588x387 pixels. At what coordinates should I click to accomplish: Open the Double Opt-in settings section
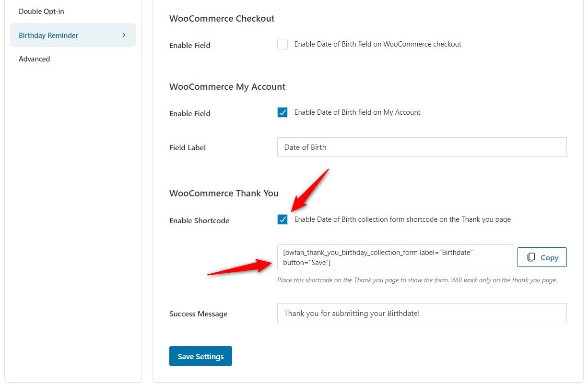click(41, 11)
